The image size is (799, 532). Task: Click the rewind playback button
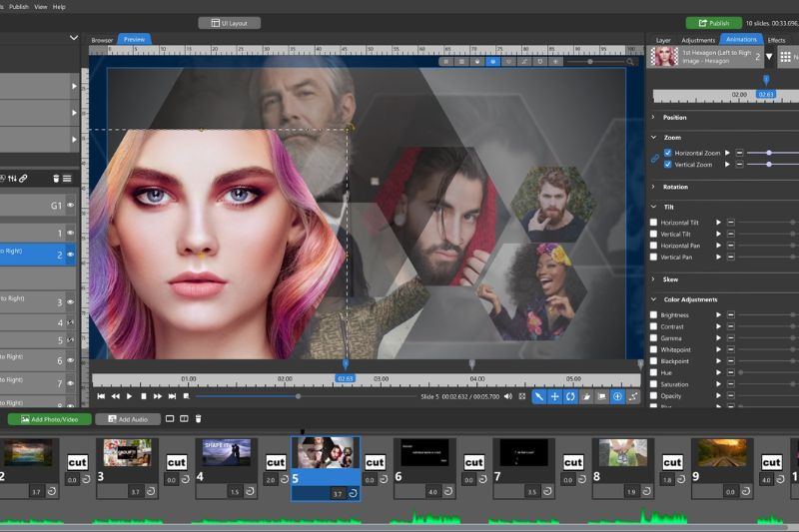click(115, 396)
